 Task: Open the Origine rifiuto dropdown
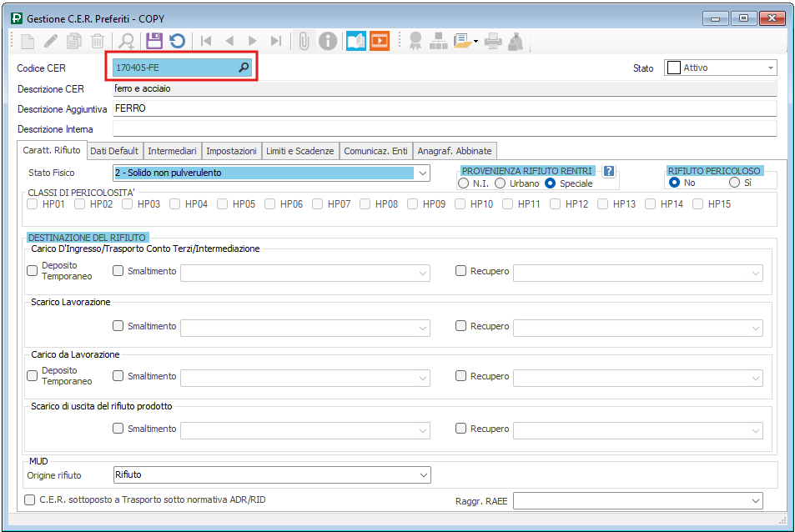click(x=422, y=474)
